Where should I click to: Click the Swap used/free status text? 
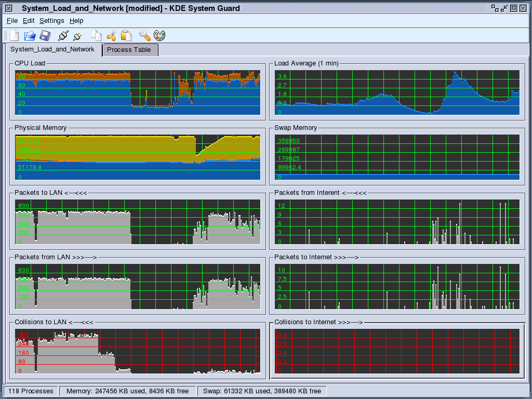[262, 391]
